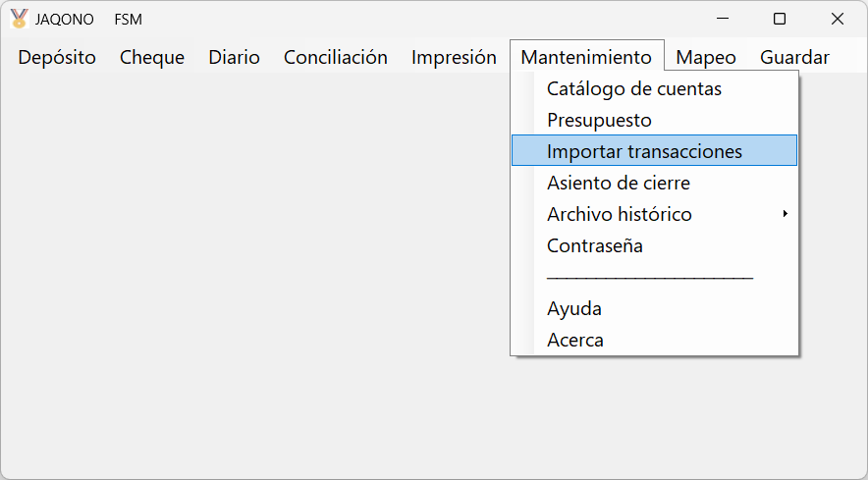Click the Archivo histórico submenu arrow
Viewport: 868px width, 480px height.
(786, 214)
